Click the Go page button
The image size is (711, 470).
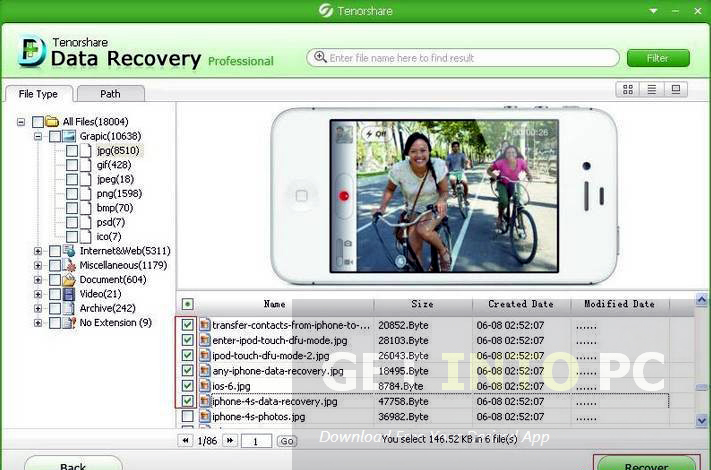pos(287,441)
